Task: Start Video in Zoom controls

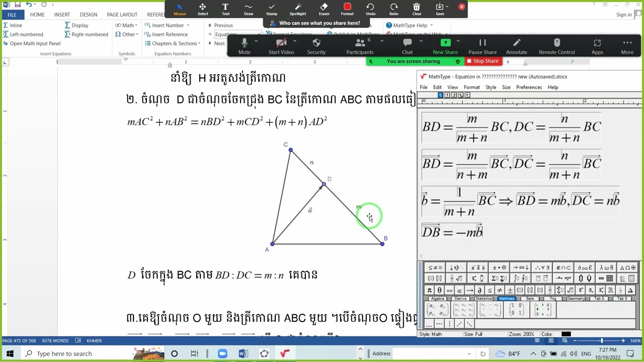Action: click(281, 46)
